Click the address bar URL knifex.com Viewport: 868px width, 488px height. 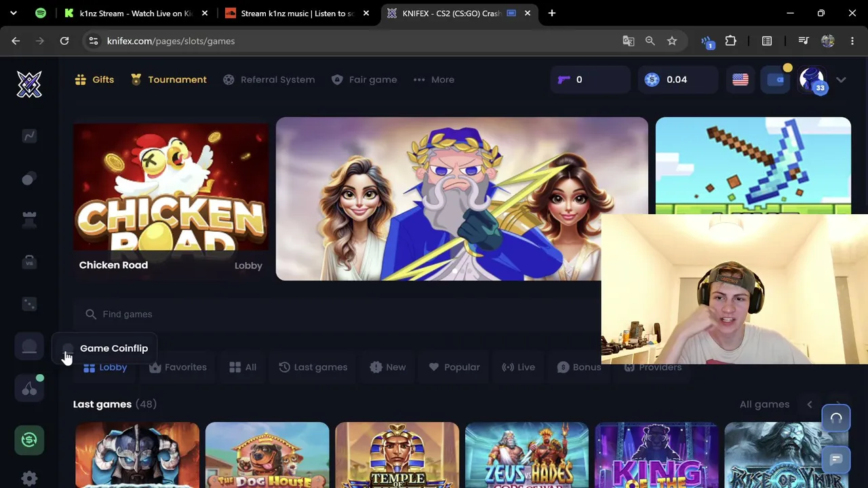(171, 41)
